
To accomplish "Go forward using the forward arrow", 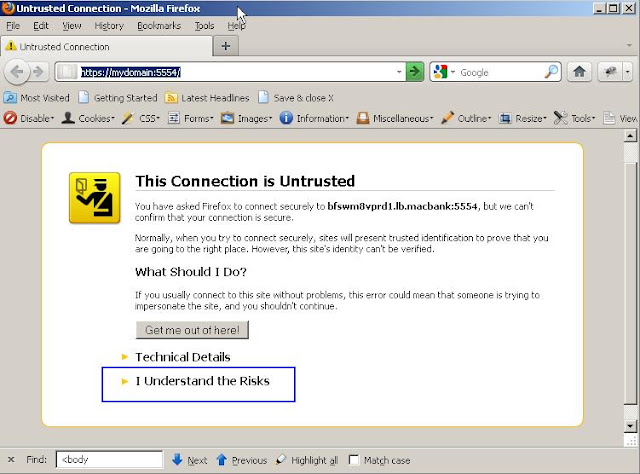I will (x=39, y=72).
